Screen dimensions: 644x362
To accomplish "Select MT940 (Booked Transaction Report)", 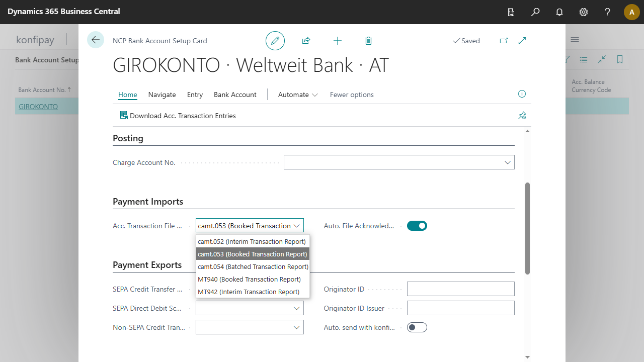I will click(x=253, y=279).
